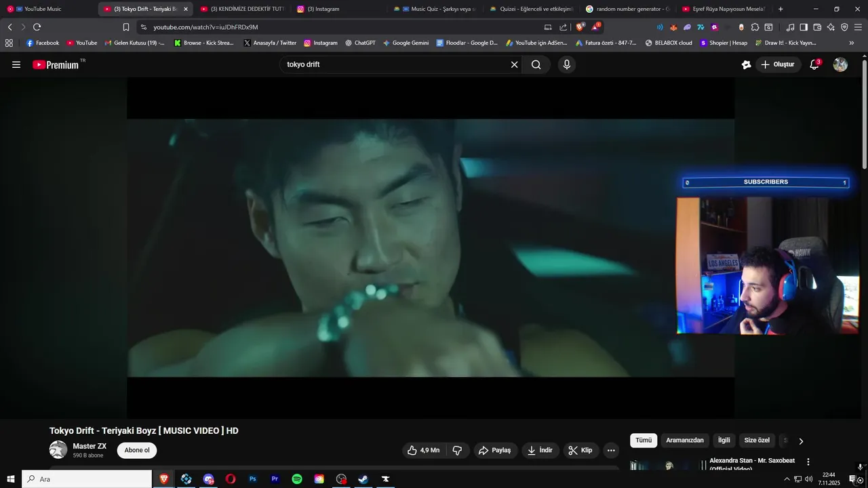Open the browser main hamburger menu
Viewport: 868px width, 488px height.
(858, 27)
